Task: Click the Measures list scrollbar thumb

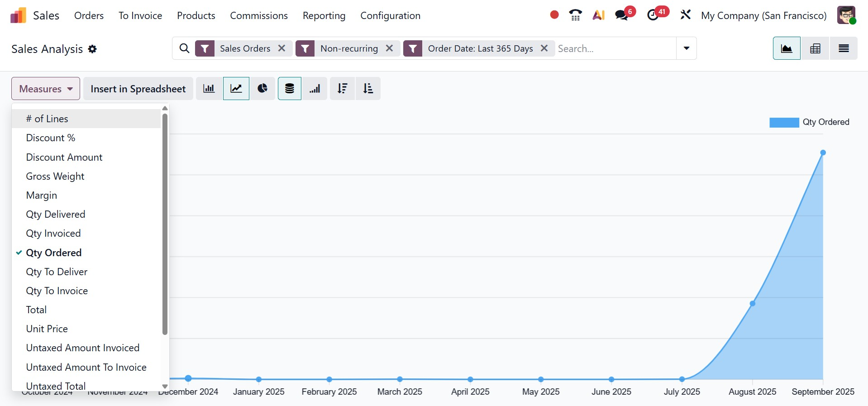Action: tap(165, 224)
